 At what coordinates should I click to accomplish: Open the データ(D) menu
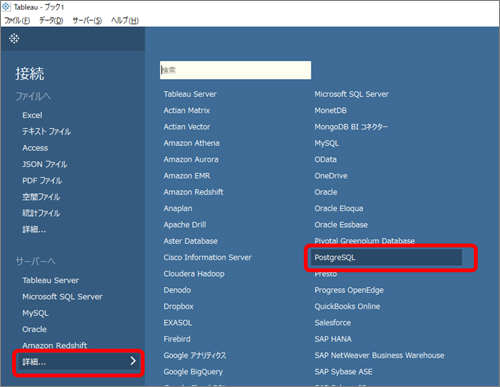[x=51, y=21]
